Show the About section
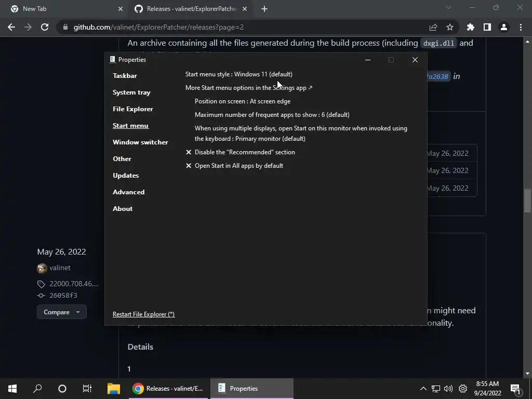 tap(123, 209)
